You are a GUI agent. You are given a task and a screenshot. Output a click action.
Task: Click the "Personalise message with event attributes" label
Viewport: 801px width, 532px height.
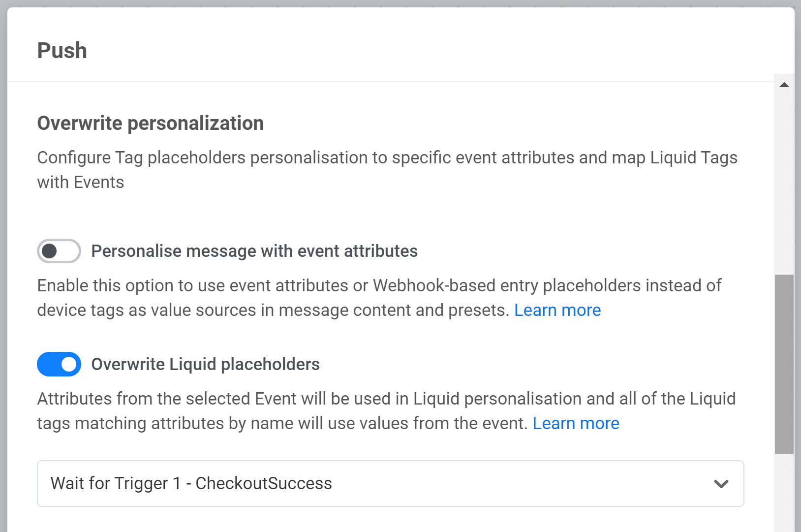254,251
